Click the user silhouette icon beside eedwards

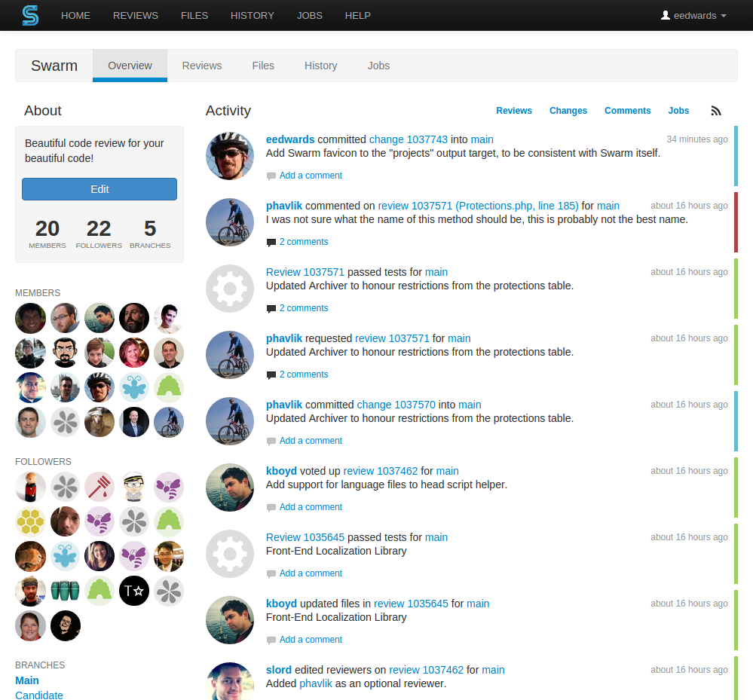(665, 15)
